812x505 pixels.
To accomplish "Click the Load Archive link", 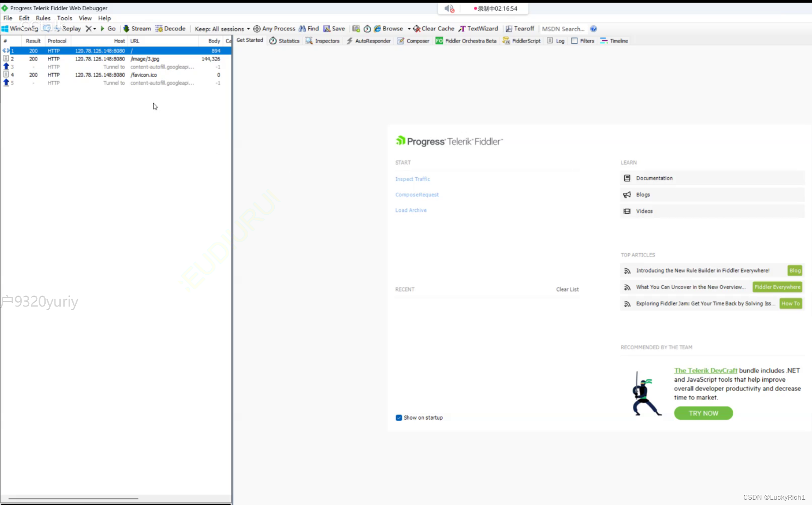I will pyautogui.click(x=411, y=210).
